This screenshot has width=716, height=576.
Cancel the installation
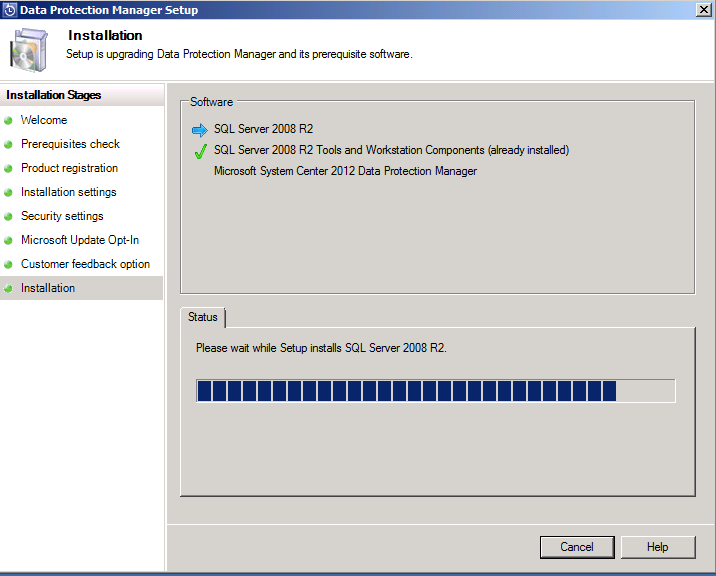pyautogui.click(x=577, y=547)
